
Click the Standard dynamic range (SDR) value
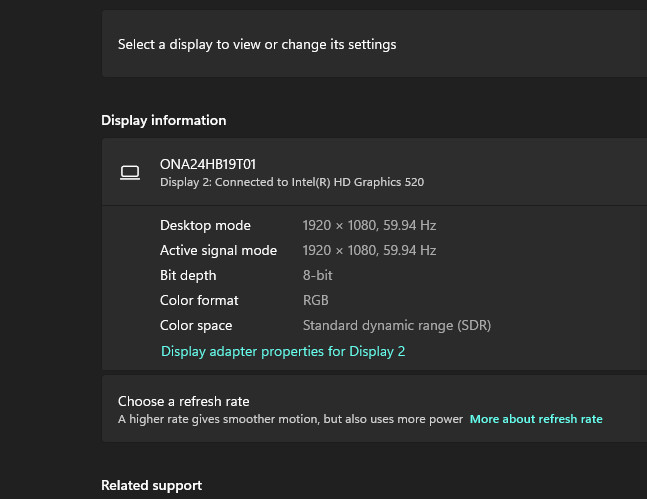[397, 325]
